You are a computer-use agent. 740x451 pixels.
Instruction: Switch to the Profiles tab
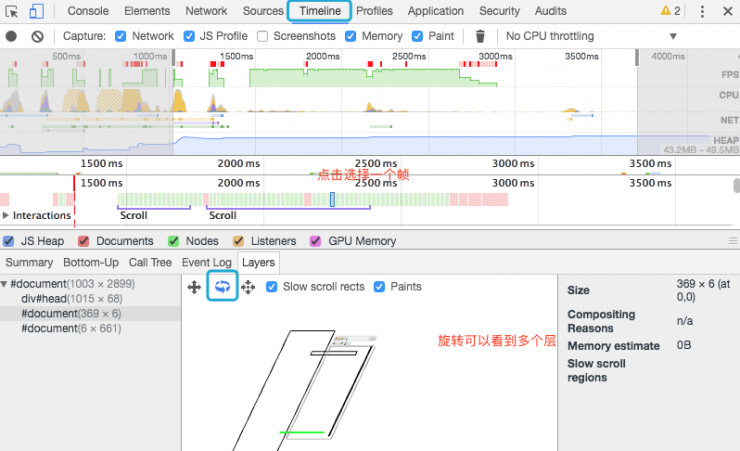(374, 11)
